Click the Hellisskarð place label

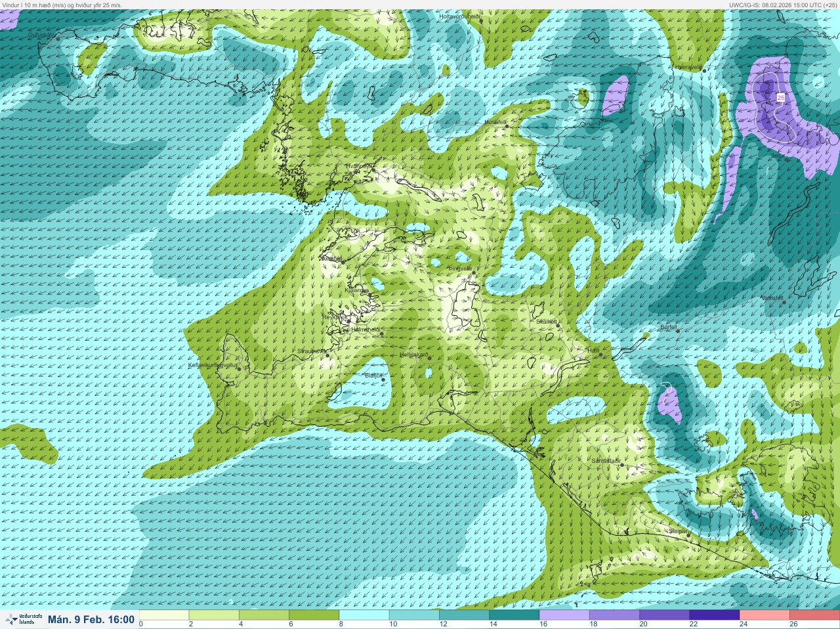coord(414,355)
